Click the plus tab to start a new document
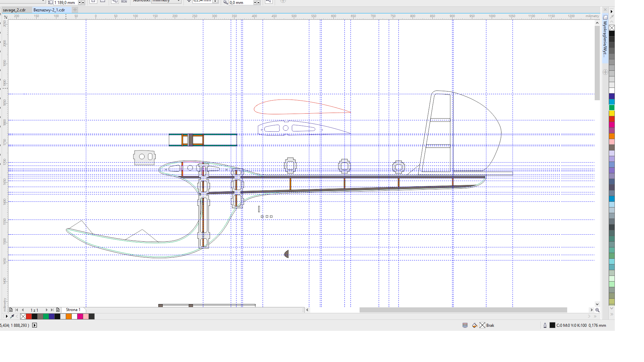Image resolution: width=644 pixels, height=362 pixels. (x=75, y=10)
